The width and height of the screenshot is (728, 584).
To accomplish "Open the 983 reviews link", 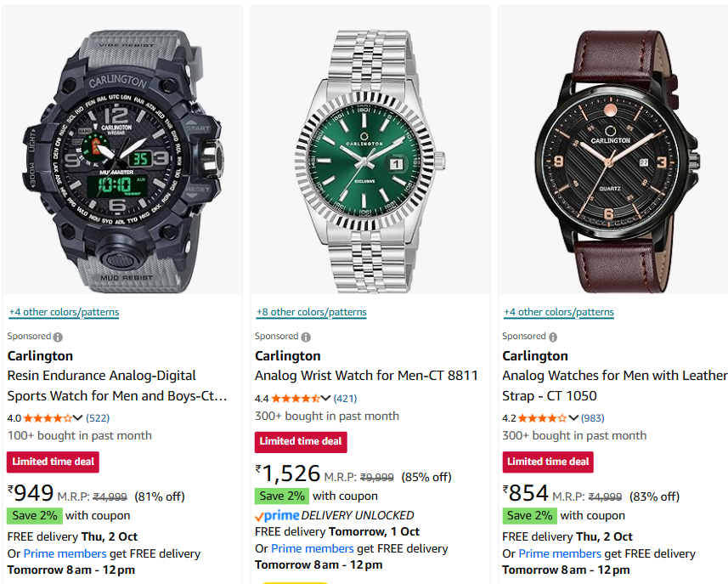I will 592,418.
